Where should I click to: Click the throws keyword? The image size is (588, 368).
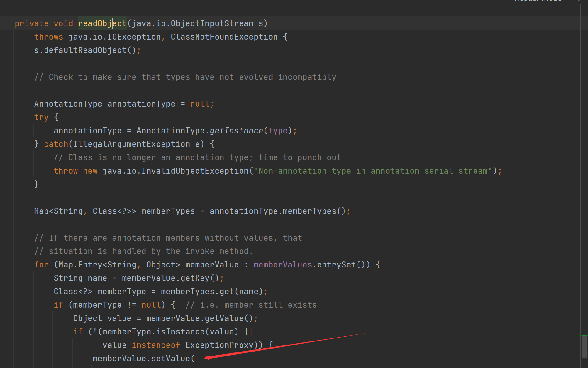49,37
